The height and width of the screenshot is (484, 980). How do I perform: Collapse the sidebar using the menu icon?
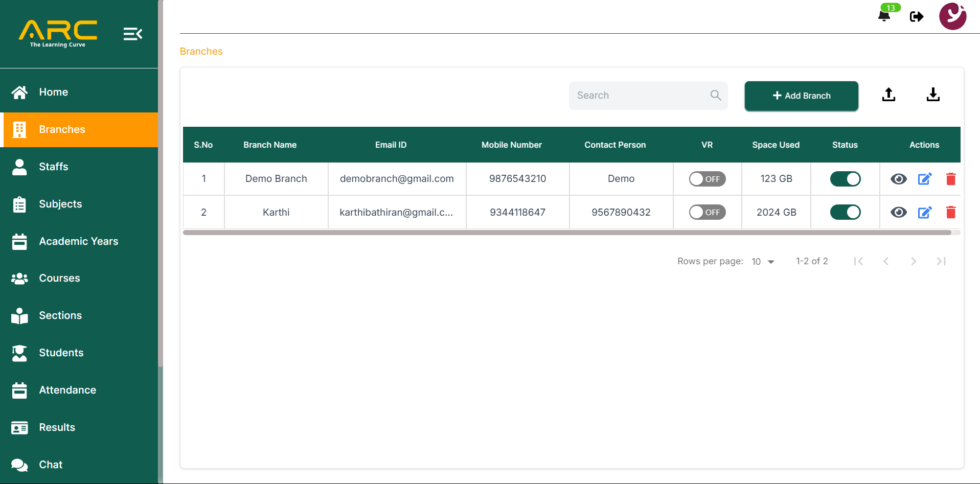132,34
